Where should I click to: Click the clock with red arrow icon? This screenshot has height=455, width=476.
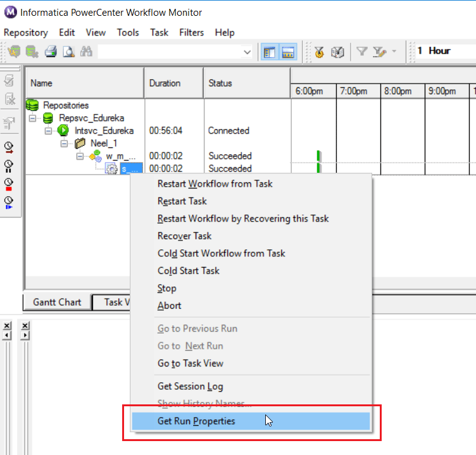click(9, 147)
